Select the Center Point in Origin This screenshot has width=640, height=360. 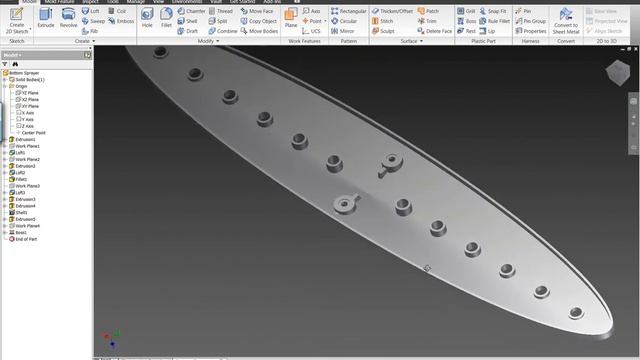coord(31,133)
